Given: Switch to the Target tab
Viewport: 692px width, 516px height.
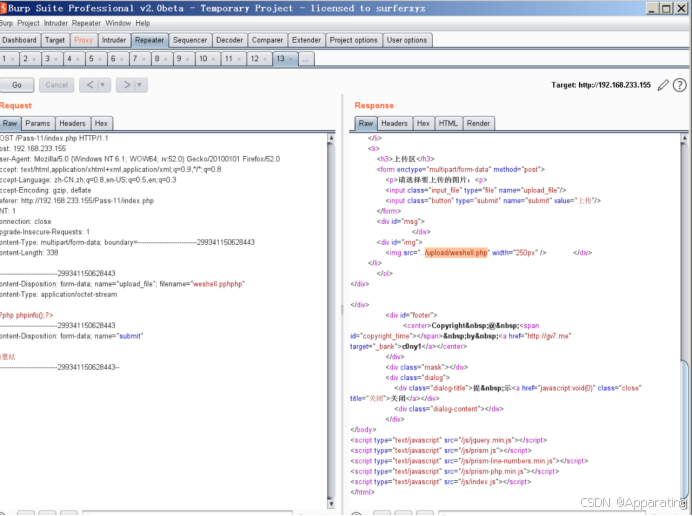Looking at the screenshot, I should 55,40.
